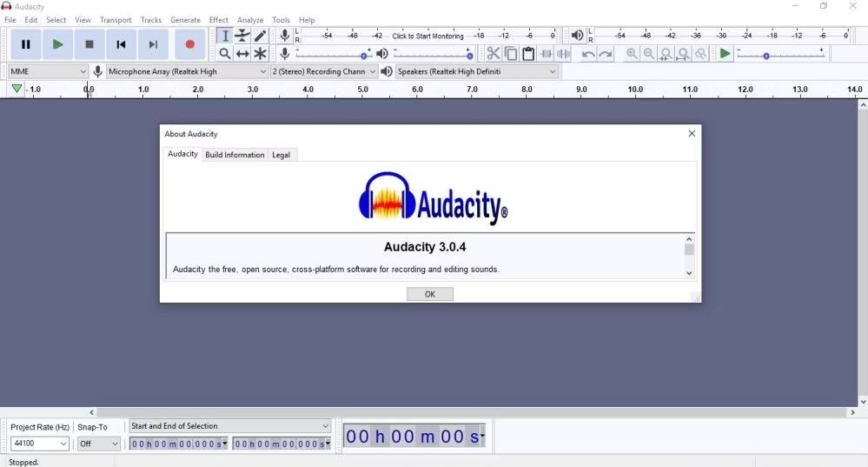The height and width of the screenshot is (467, 868).
Task: Open the Help menu
Action: pyautogui.click(x=307, y=20)
